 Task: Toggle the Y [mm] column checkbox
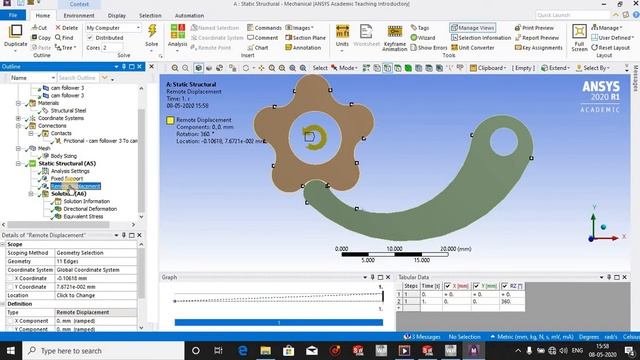click(x=476, y=286)
